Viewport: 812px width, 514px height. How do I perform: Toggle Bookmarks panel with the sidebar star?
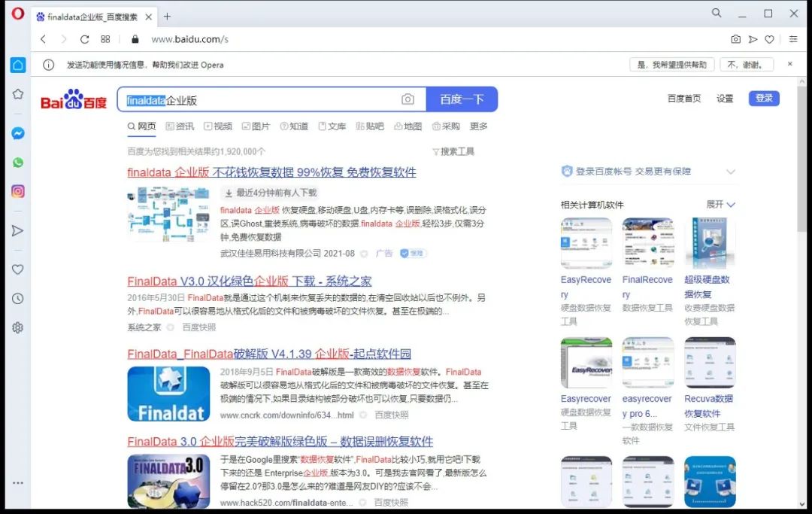[x=18, y=93]
